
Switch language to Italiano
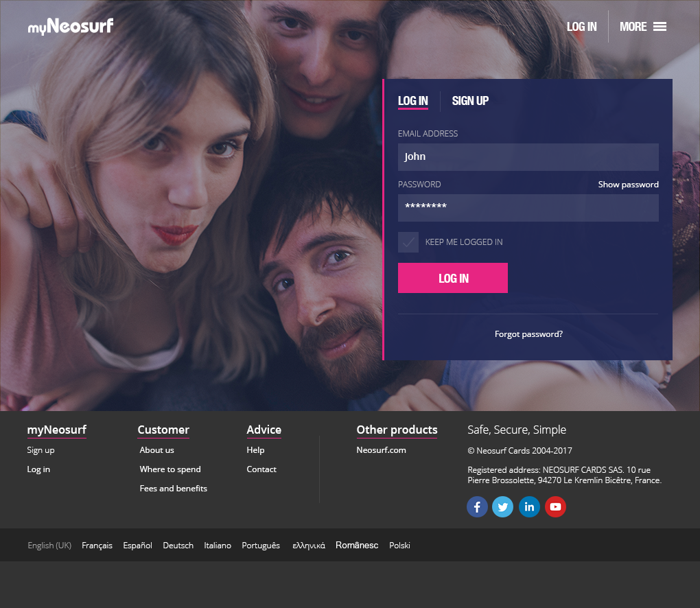point(218,545)
